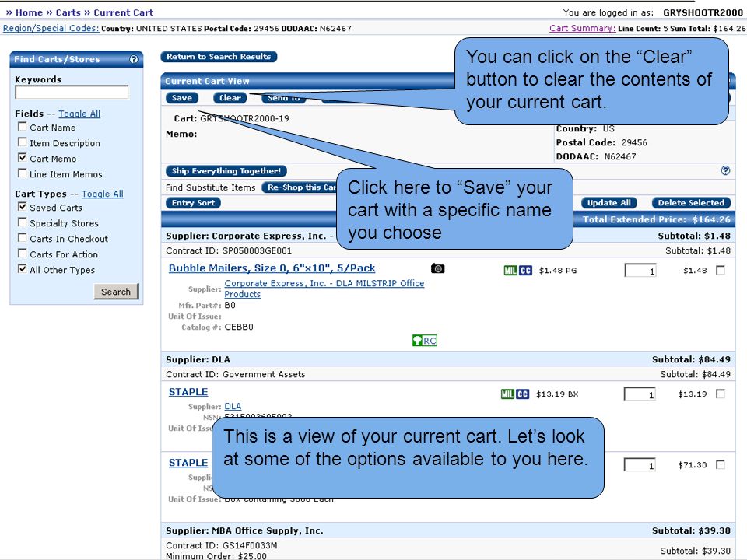Click the Clear cart button
747x560 pixels.
(x=230, y=98)
